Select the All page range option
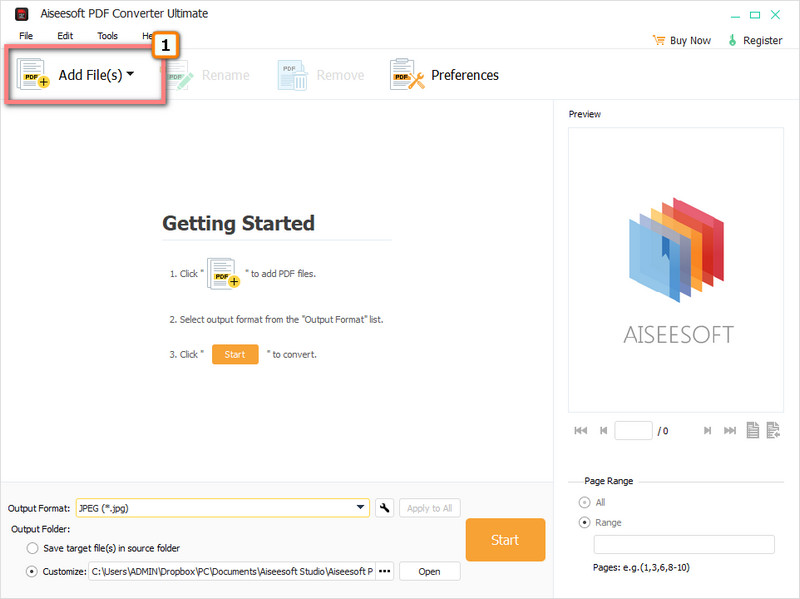Viewport: 800px width, 599px height. tap(584, 503)
